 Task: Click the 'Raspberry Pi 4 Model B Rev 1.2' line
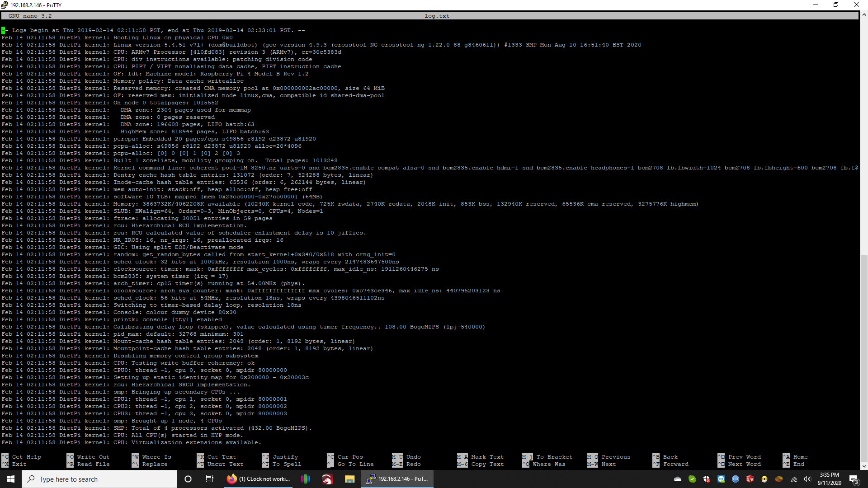(x=155, y=74)
